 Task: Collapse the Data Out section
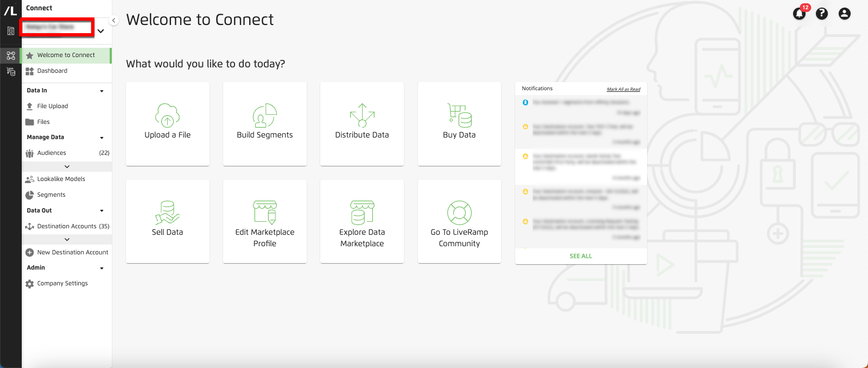[102, 211]
